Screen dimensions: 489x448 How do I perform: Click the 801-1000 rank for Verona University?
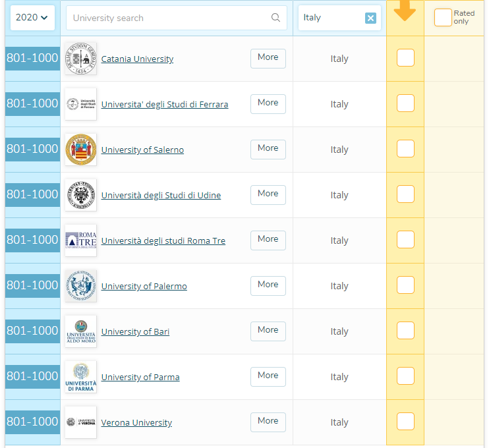point(32,422)
